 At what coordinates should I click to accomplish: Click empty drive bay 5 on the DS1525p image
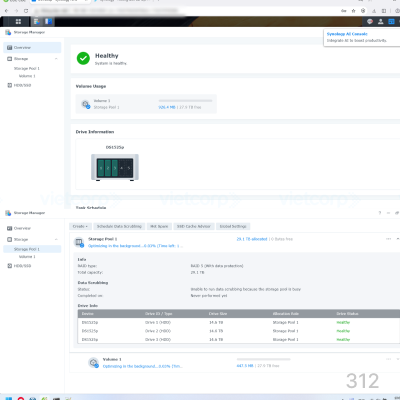[x=129, y=168]
